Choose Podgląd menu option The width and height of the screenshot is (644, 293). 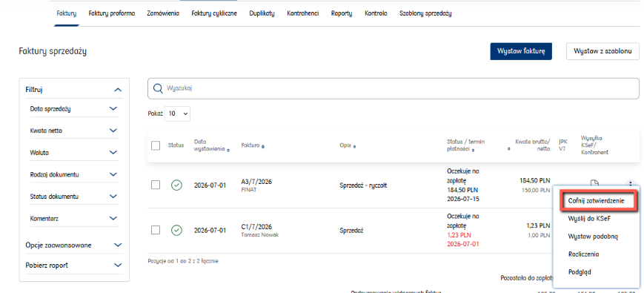click(580, 271)
